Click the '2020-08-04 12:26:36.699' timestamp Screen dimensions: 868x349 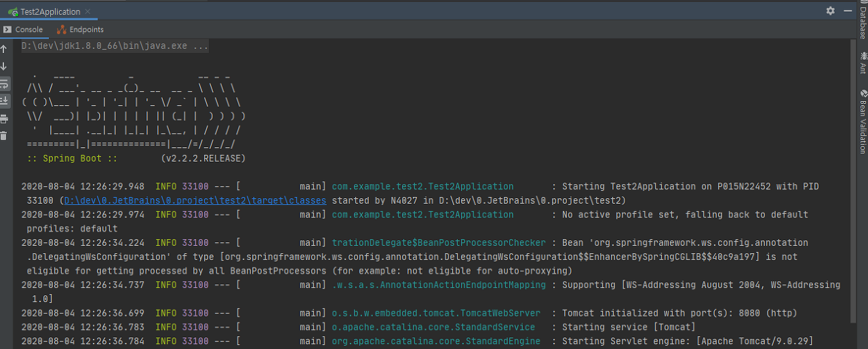pyautogui.click(x=83, y=313)
